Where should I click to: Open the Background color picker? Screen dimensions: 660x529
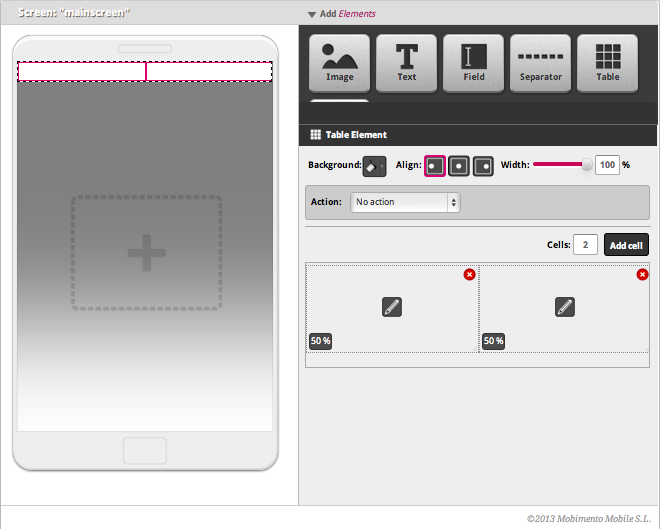pyautogui.click(x=374, y=166)
